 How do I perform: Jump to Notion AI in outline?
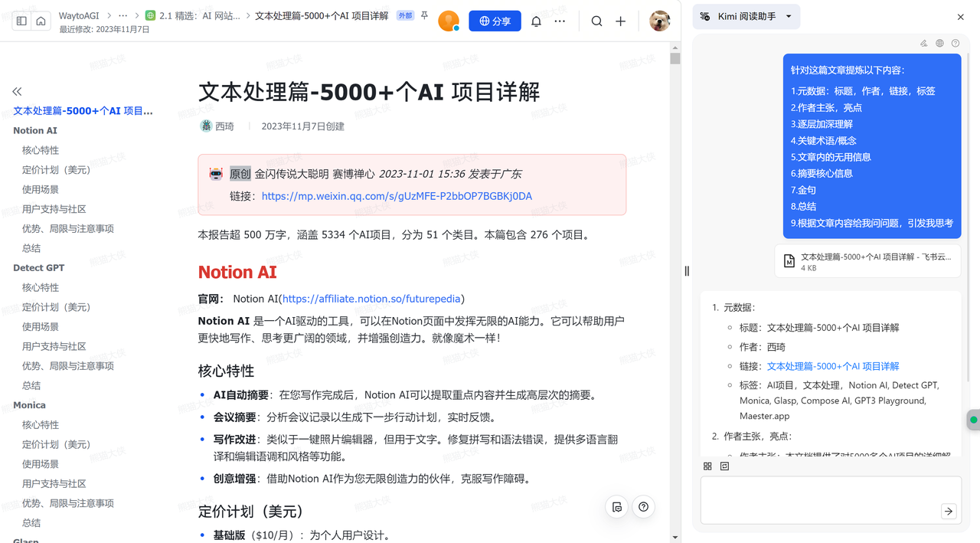coord(35,131)
